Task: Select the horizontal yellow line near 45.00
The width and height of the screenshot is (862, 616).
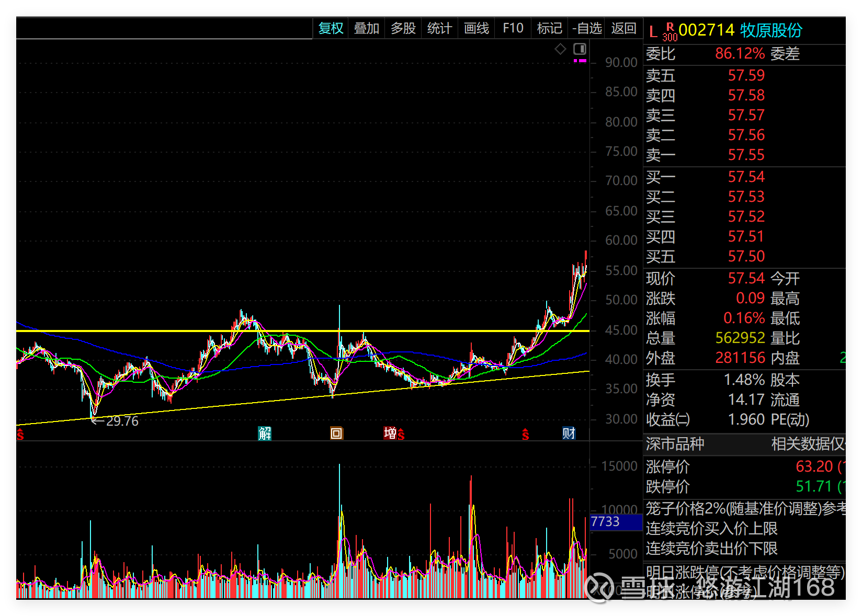Action: (x=303, y=331)
